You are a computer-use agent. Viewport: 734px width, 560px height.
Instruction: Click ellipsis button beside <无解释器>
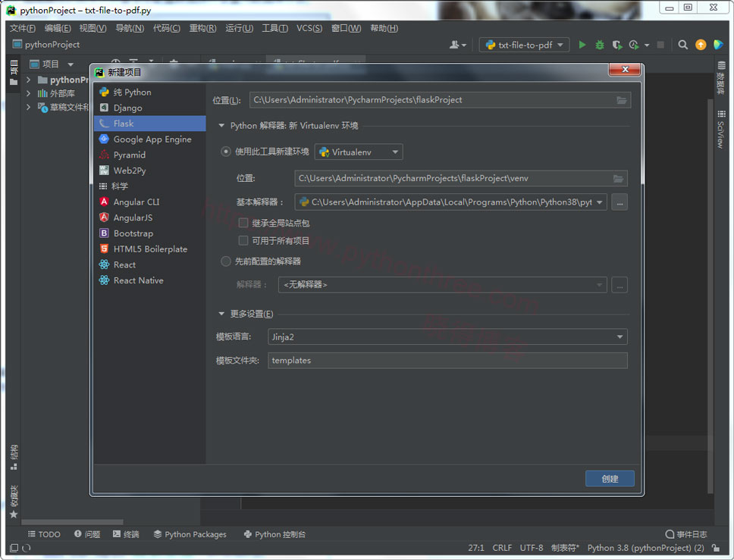point(620,285)
